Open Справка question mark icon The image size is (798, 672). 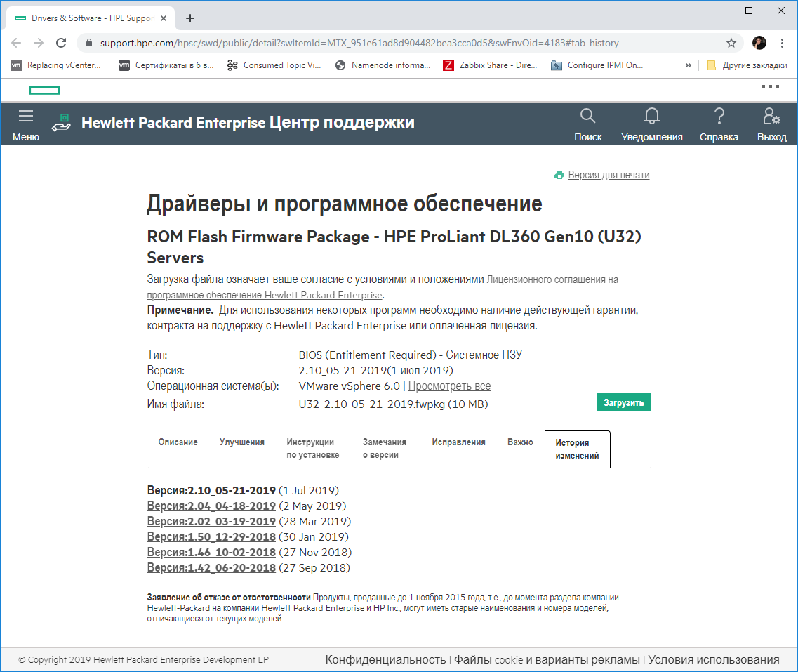point(719,116)
